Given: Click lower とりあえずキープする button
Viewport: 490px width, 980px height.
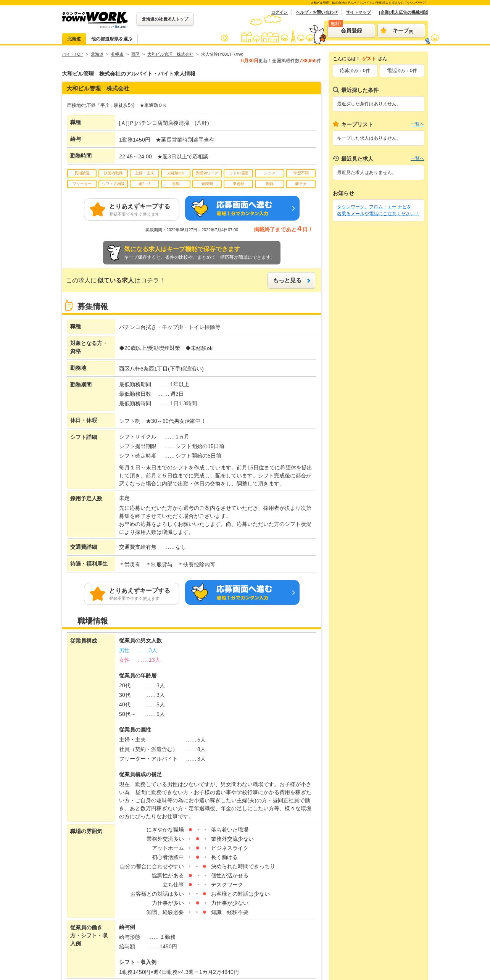Looking at the screenshot, I should coord(132,594).
